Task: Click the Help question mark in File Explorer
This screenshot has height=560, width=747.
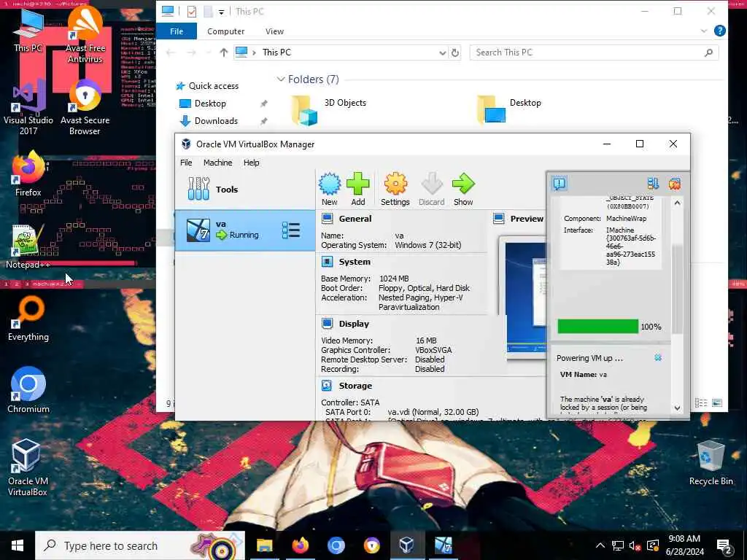Action: click(x=720, y=31)
